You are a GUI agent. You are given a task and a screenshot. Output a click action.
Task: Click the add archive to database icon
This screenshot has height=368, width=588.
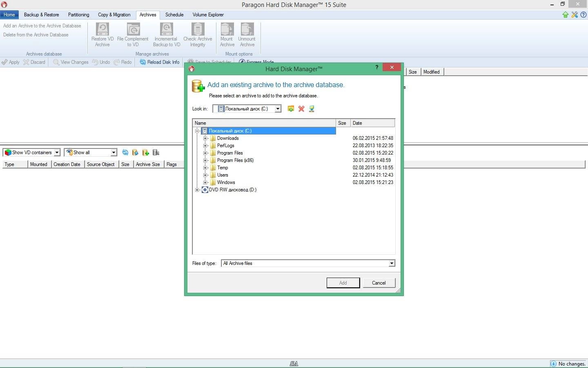pyautogui.click(x=146, y=153)
